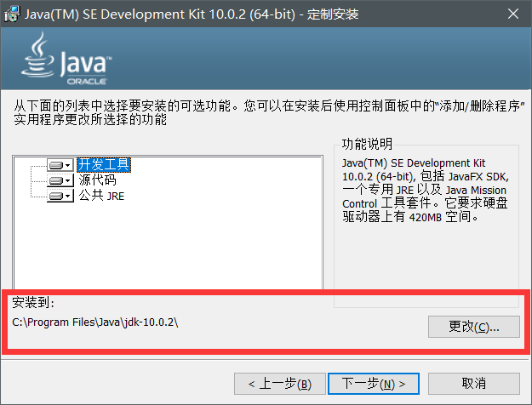Viewport: 532px width, 405px height.
Task: Select the 公共 JRE tree item
Action: [102, 196]
